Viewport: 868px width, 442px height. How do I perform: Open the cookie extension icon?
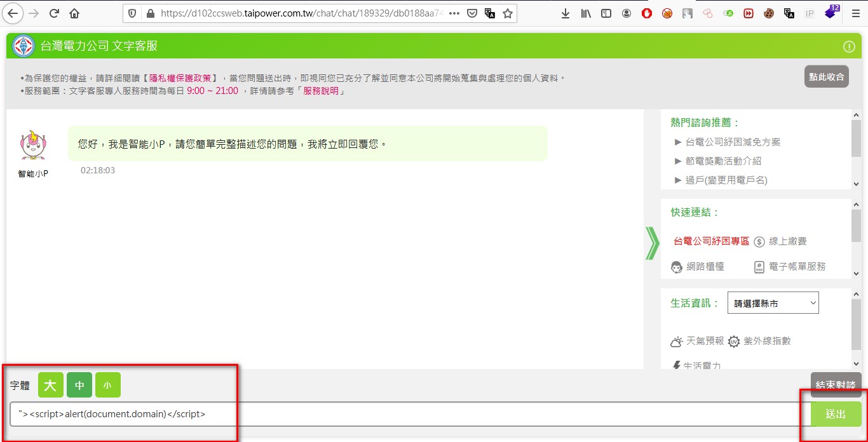[769, 13]
